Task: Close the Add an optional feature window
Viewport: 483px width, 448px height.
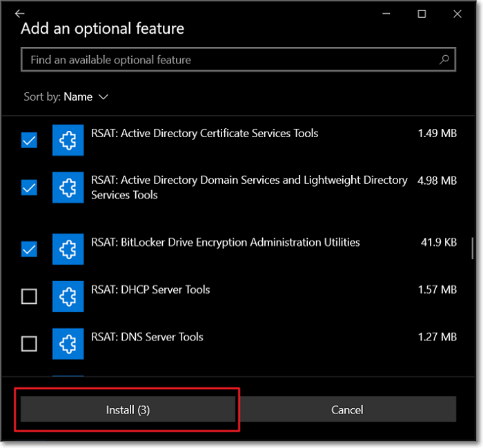Action: [x=457, y=14]
